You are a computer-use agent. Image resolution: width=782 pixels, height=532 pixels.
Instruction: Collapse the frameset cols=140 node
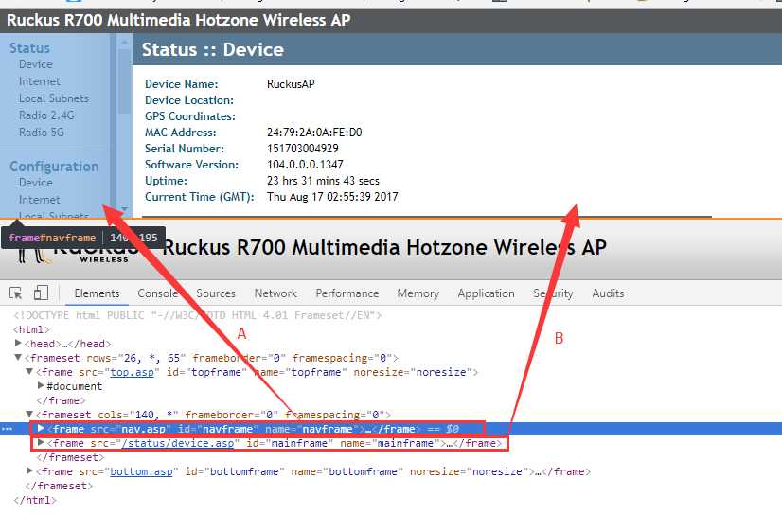[x=29, y=414]
